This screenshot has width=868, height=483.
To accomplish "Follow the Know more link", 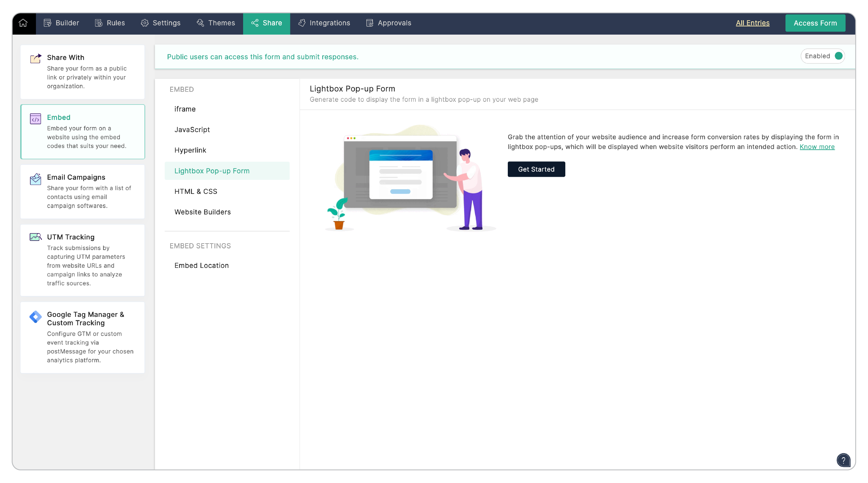I will pyautogui.click(x=817, y=147).
